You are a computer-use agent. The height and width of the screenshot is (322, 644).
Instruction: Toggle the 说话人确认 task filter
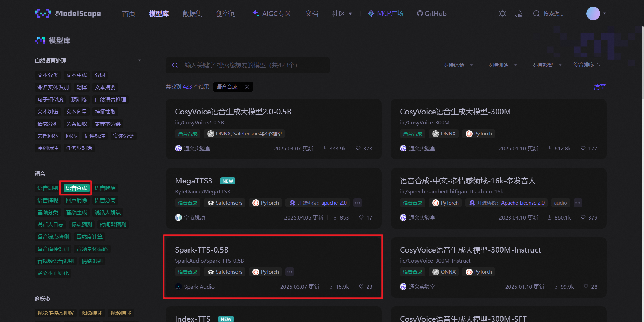coord(108,212)
